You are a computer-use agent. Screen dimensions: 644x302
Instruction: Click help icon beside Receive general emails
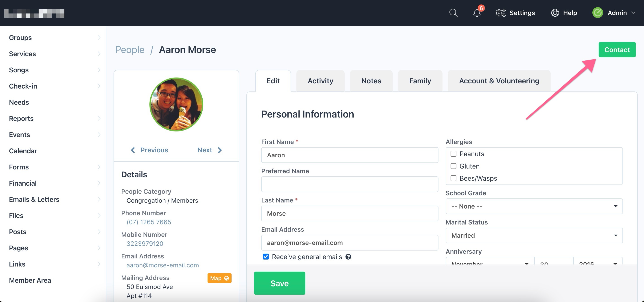point(348,257)
